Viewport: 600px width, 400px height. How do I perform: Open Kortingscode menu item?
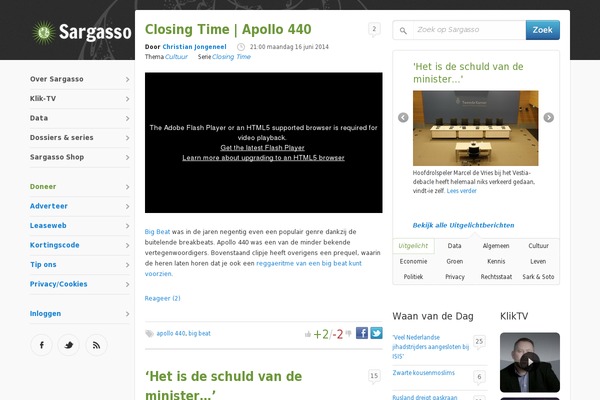[80, 245]
